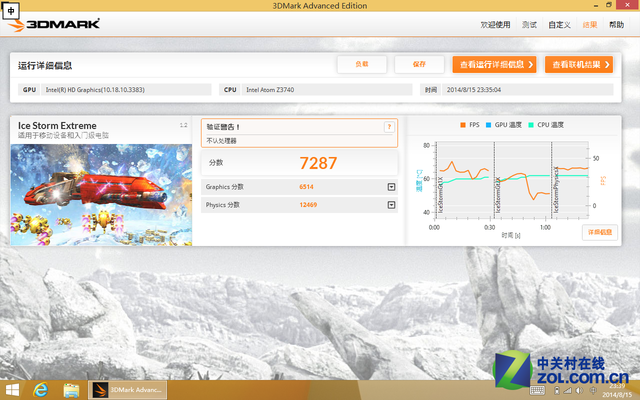The image size is (640, 400).
Task: Click the battery tray icon
Action: 557,391
